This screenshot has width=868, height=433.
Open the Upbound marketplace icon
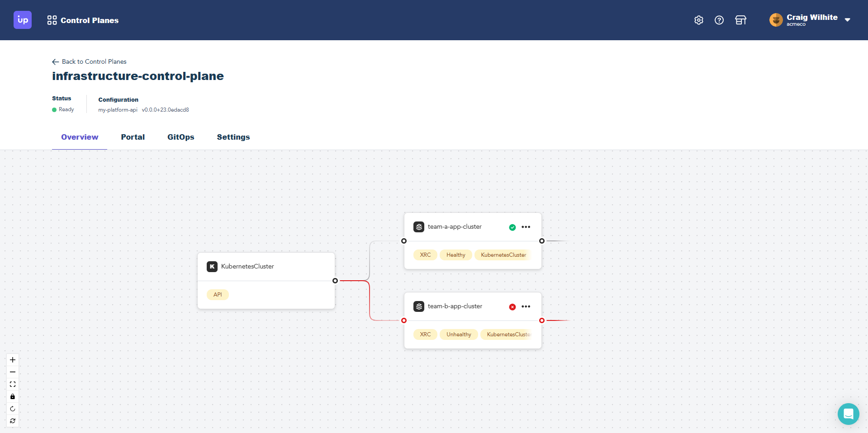coord(740,20)
